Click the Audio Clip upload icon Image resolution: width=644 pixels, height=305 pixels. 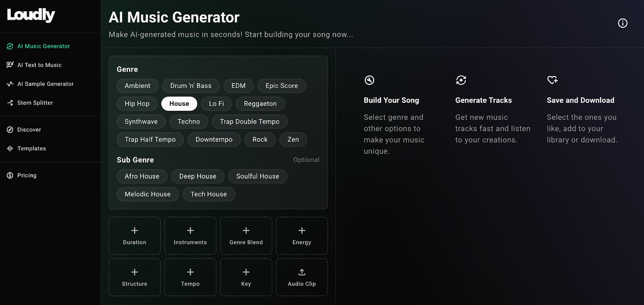click(x=302, y=272)
